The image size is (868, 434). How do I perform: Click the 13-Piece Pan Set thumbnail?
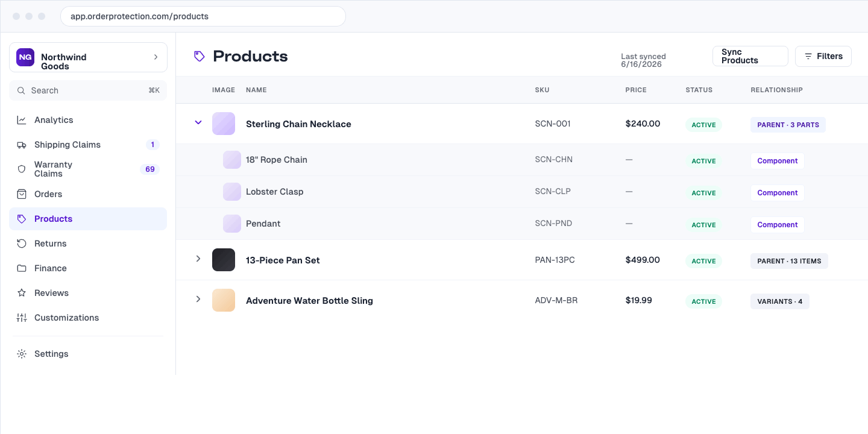pyautogui.click(x=224, y=260)
